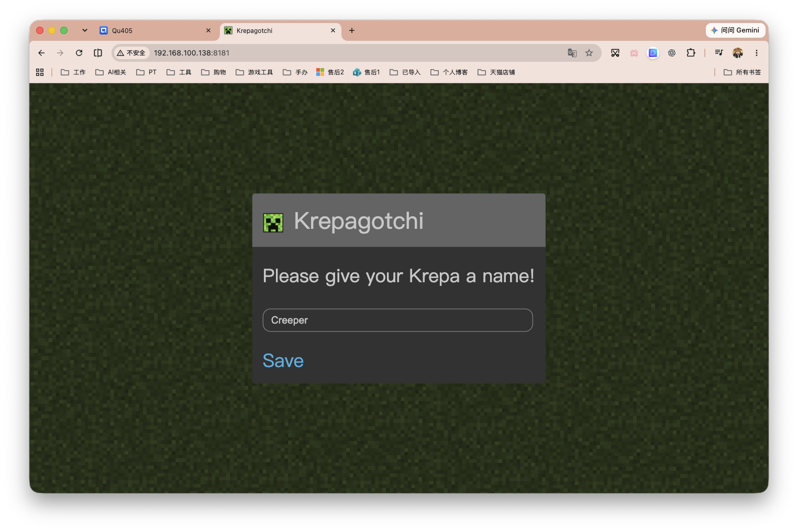The image size is (798, 532).
Task: Open the 工作 bookmark folder
Action: coord(73,72)
